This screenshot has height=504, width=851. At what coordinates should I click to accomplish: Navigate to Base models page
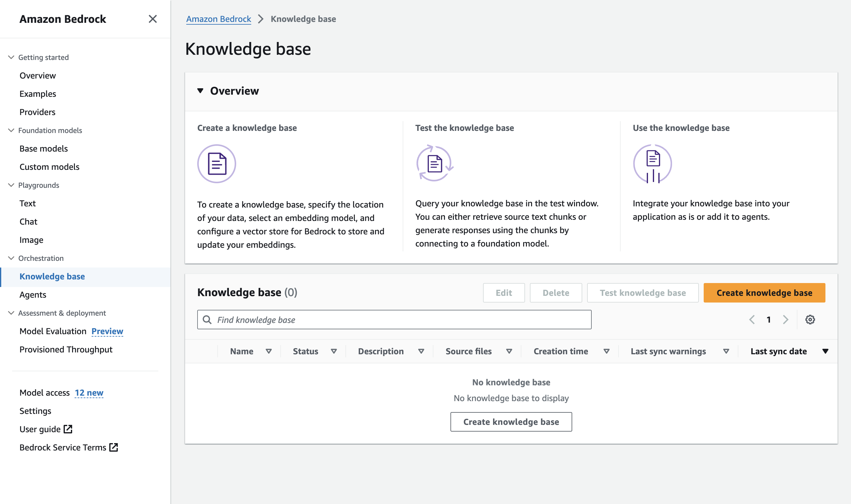(44, 149)
